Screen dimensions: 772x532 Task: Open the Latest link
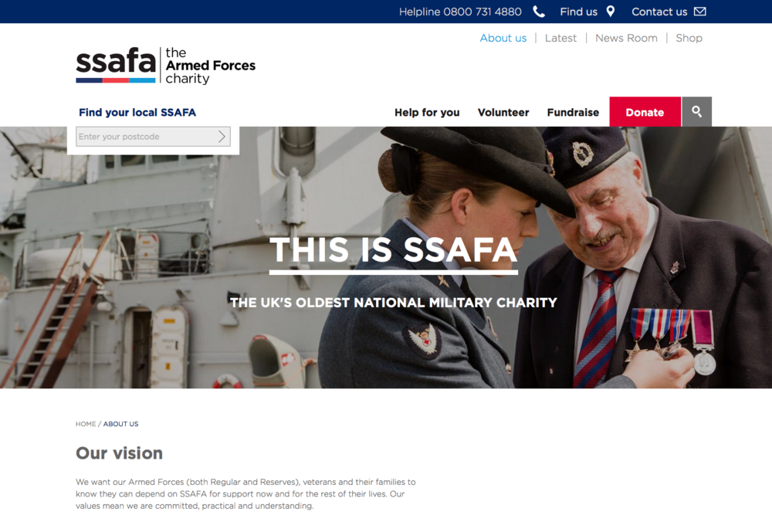(560, 38)
